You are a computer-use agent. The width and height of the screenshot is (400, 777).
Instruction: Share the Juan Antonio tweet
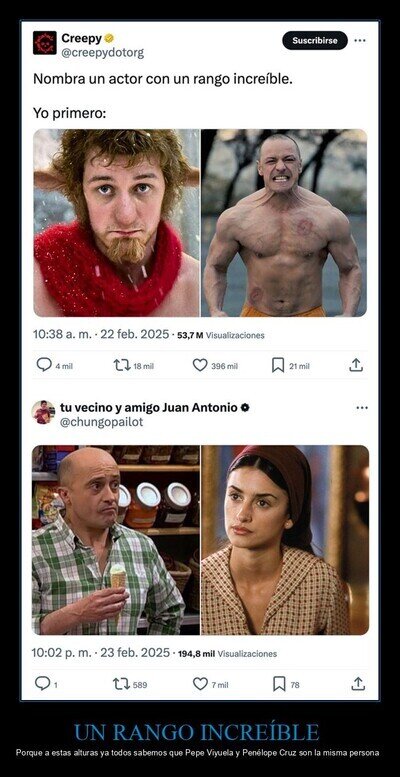point(358,684)
